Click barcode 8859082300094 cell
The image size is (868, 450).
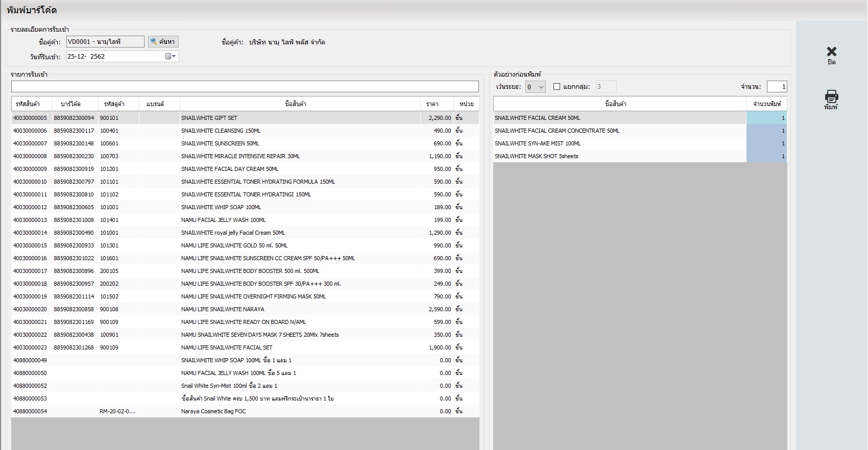pos(74,118)
